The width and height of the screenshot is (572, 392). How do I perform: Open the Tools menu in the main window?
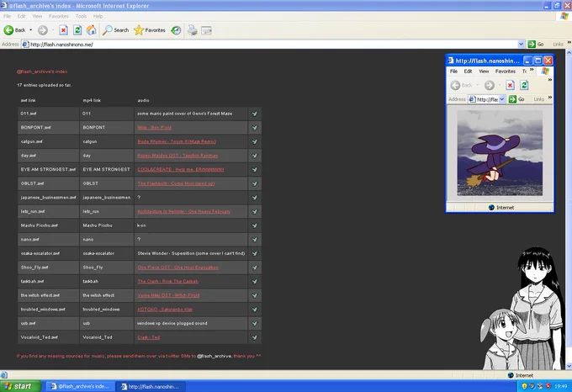[81, 16]
